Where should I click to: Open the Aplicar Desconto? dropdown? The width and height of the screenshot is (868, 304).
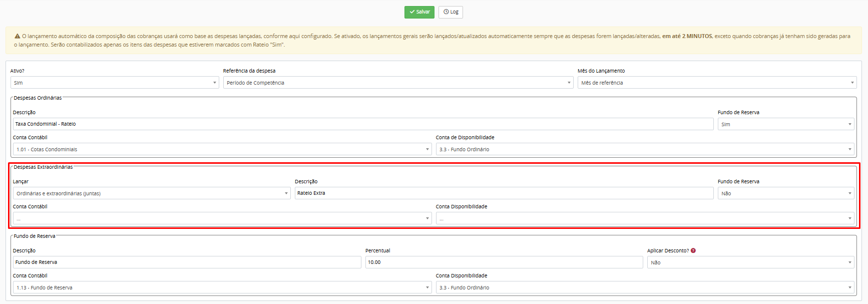coord(750,262)
